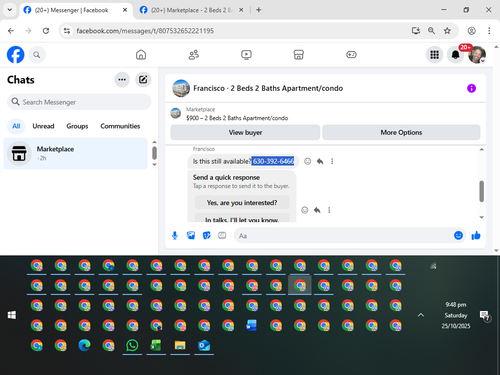500x375 pixels.
Task: Open the account profile picture menu
Action: tap(477, 55)
